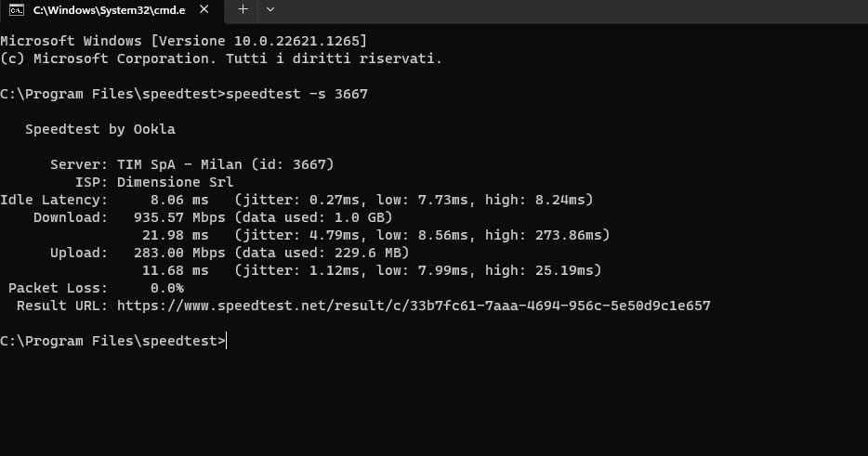Click the download latency value 21.98 ms

175,235
